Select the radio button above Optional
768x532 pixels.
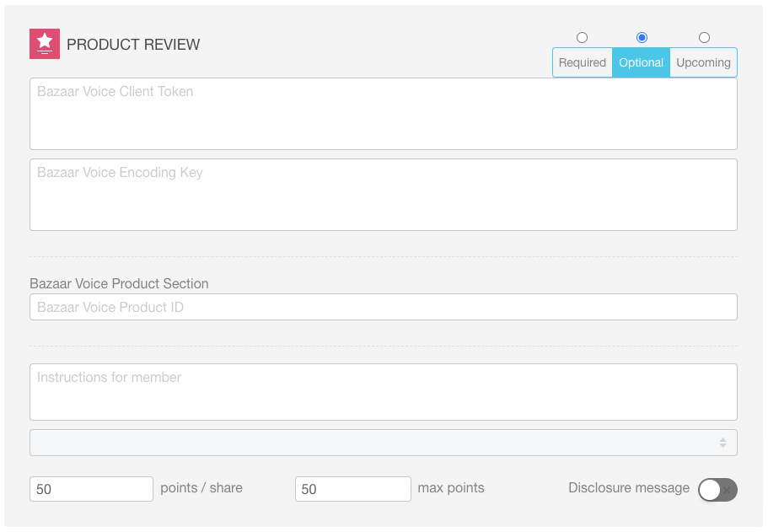pyautogui.click(x=642, y=37)
